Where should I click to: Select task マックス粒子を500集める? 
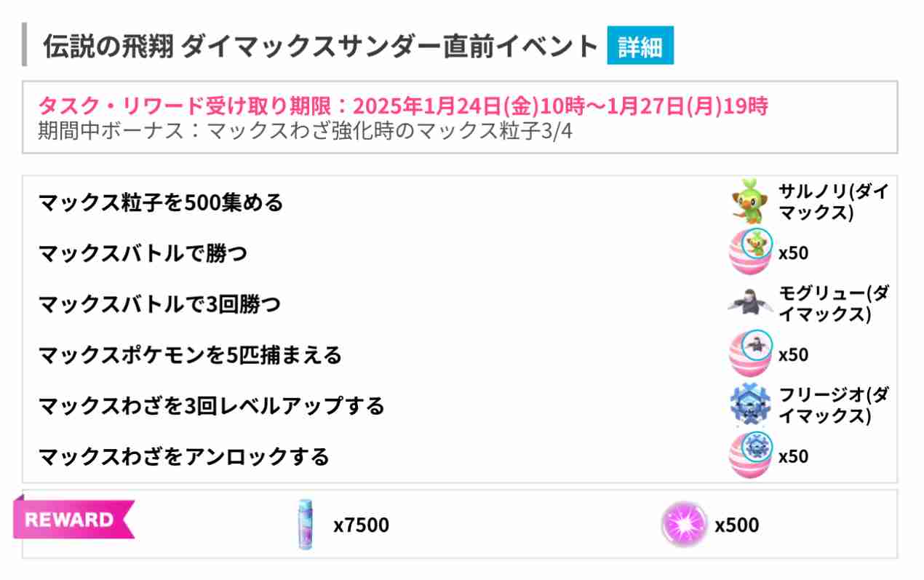pyautogui.click(x=161, y=202)
